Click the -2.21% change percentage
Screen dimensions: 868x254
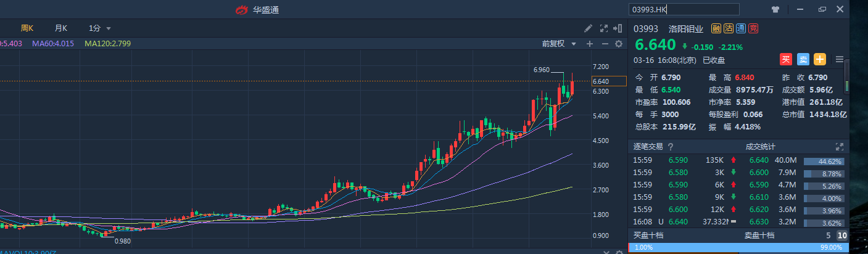pyautogui.click(x=730, y=46)
